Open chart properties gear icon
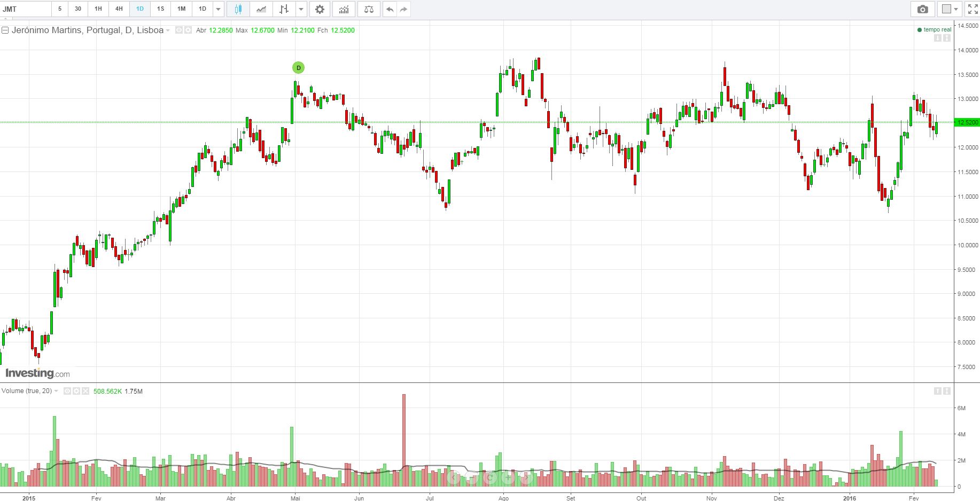The width and height of the screenshot is (980, 501). coord(320,9)
